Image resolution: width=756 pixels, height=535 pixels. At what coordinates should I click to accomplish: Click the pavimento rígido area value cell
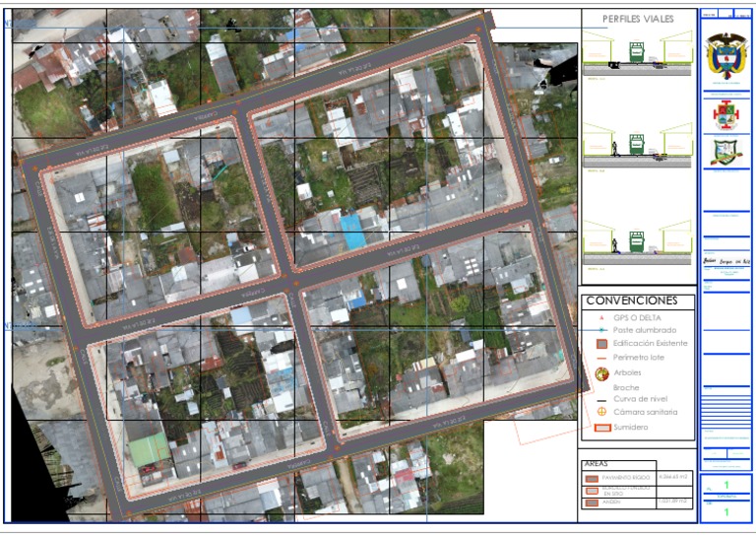(x=673, y=477)
